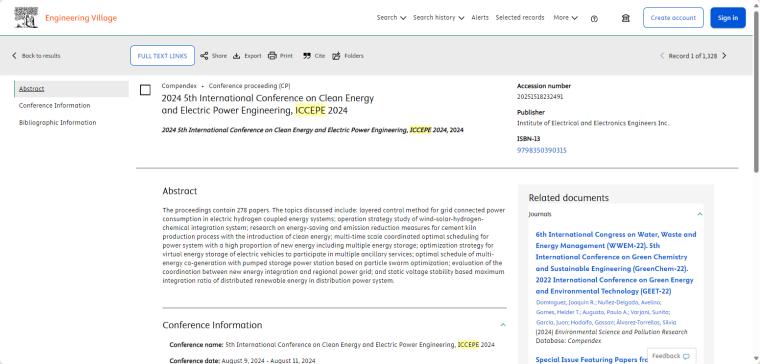Click the institution building icon
This screenshot has height=364, width=760.
625,18
